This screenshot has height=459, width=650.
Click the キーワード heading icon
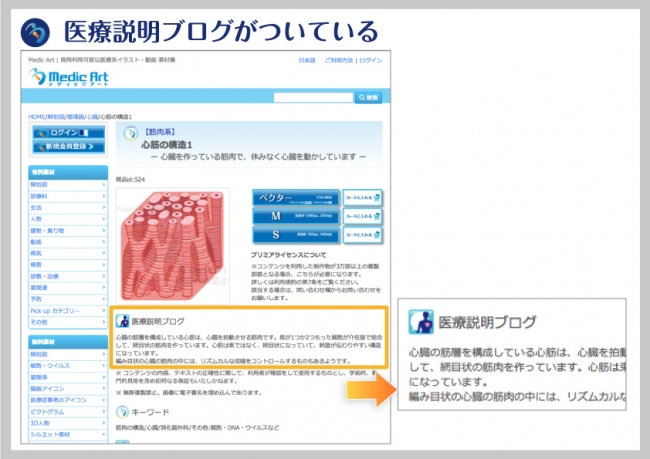122,412
